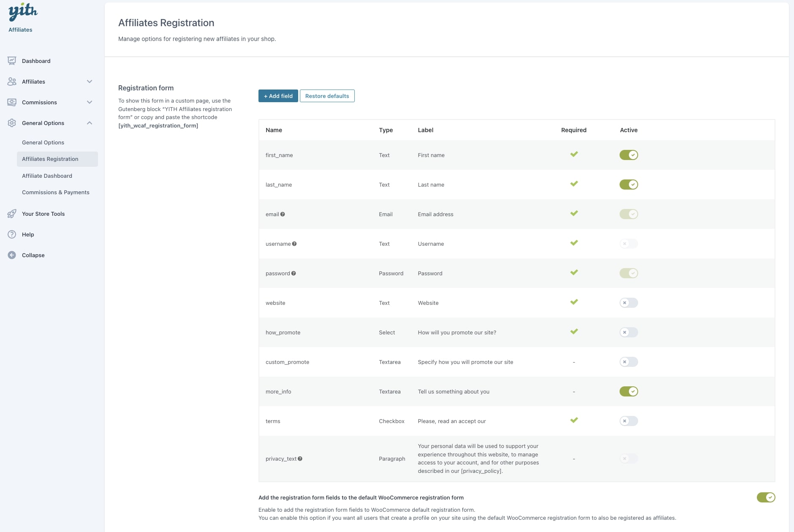Click the privacy_text field active toggle
Screen dimensions: 794x532
coord(628,459)
